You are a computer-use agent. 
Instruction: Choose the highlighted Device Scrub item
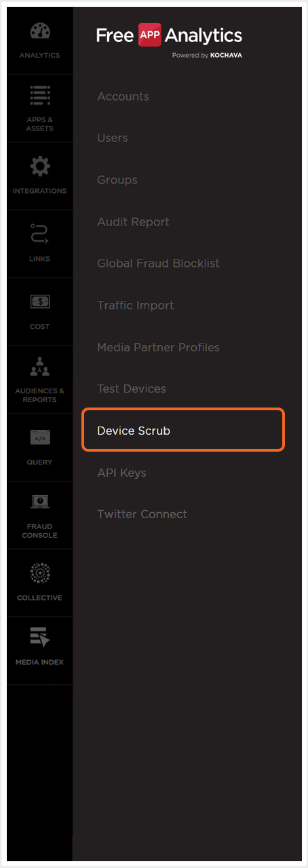(182, 430)
